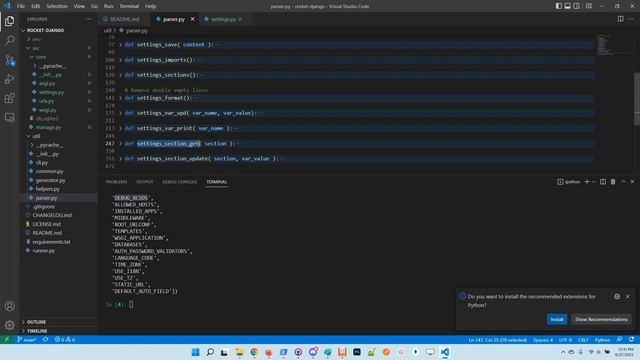Open the Remote Explorer view
Image resolution: width=640 pixels, height=360 pixels.
point(9,118)
